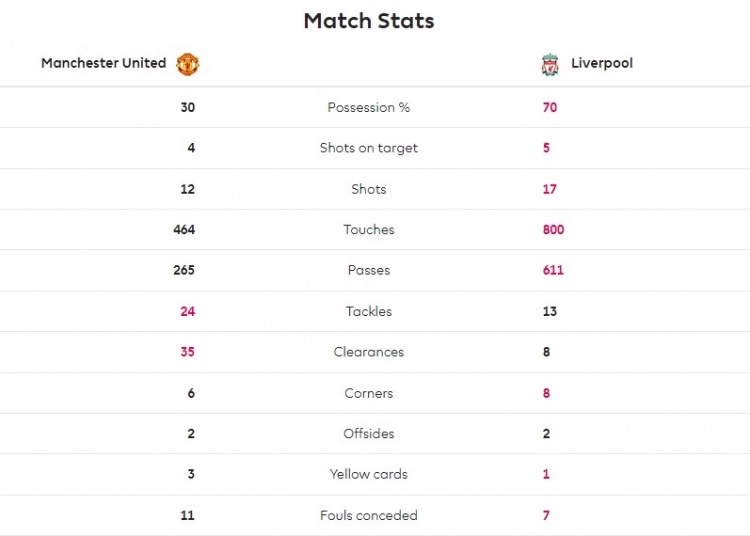750x536 pixels.
Task: Click the Offsides stat label
Action: pyautogui.click(x=369, y=434)
